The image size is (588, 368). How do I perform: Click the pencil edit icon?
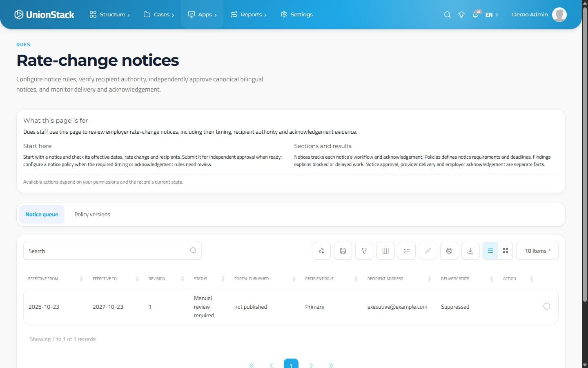428,251
